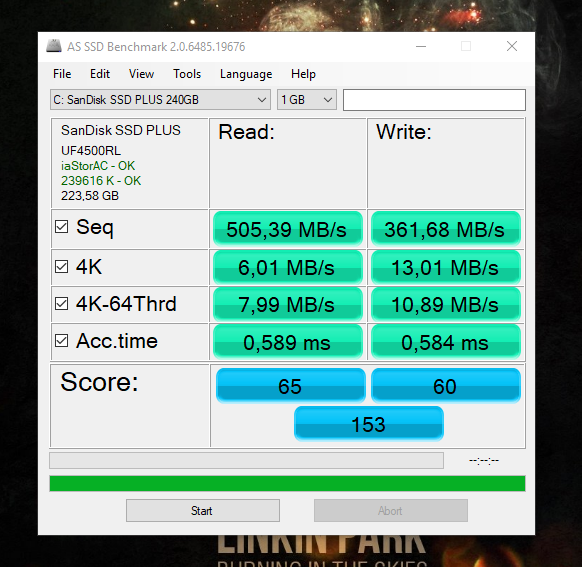Screen dimensions: 582x567
Task: Click the write access time 0,584 ms
Action: 446,342
